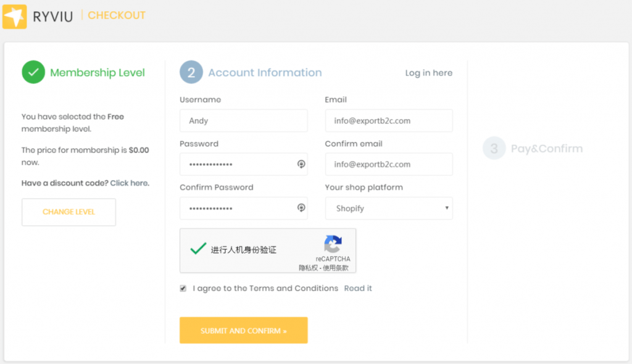The height and width of the screenshot is (364, 632).
Task: Click the green checkmark beside Membership Level
Action: click(33, 72)
